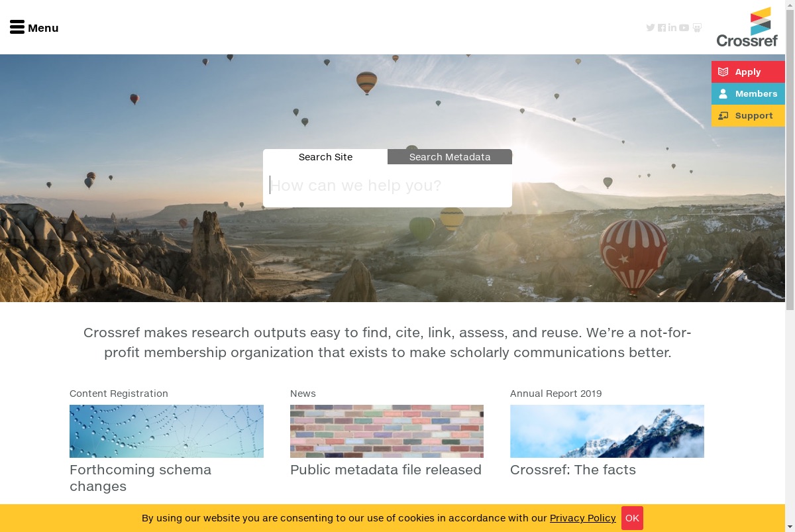795x532 pixels.
Task: Open the Privacy Policy link
Action: tap(583, 518)
